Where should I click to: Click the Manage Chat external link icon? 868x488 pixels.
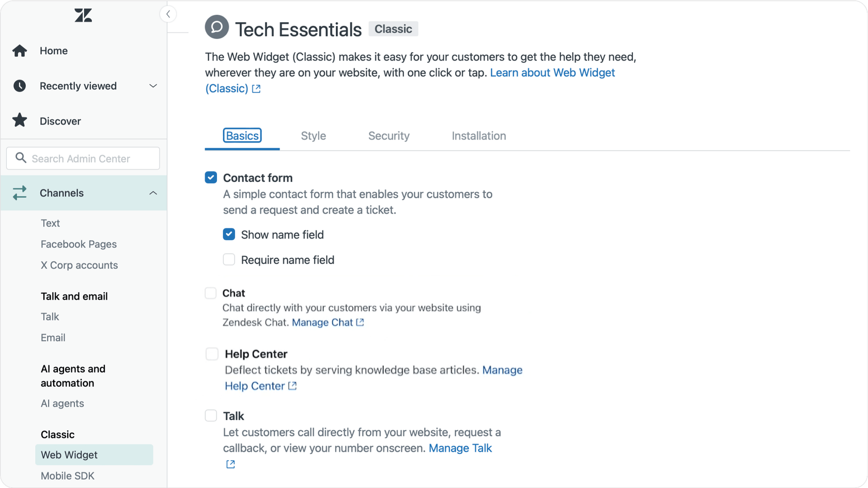click(360, 322)
